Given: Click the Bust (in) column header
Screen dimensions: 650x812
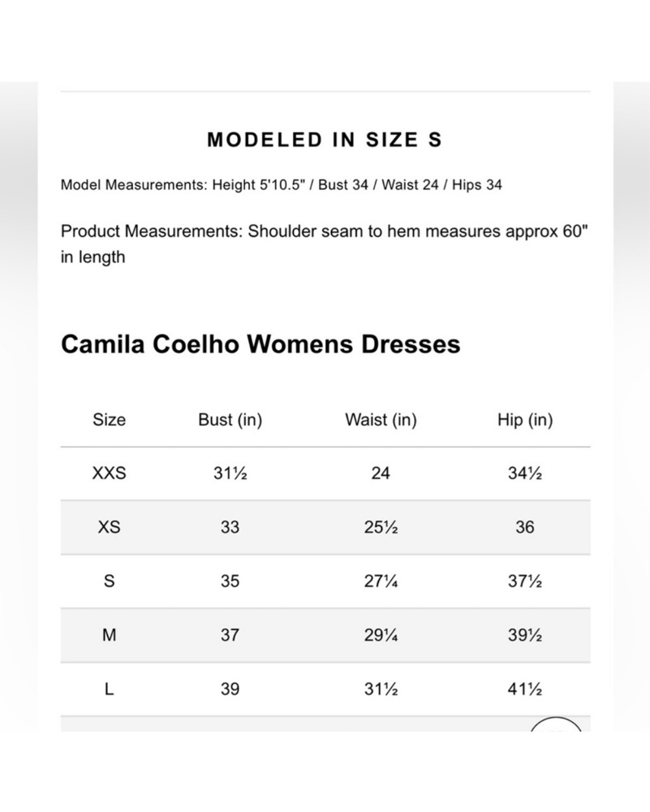Looking at the screenshot, I should pyautogui.click(x=230, y=420).
